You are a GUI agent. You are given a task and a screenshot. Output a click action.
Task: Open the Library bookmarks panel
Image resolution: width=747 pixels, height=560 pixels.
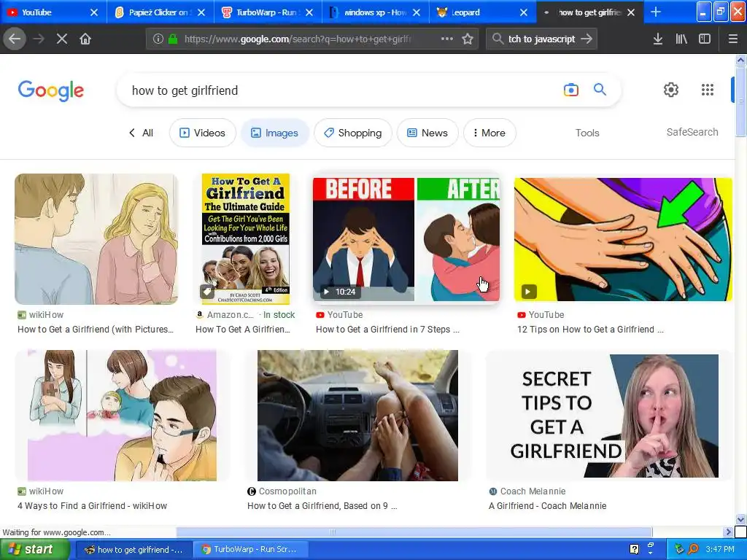[681, 39]
